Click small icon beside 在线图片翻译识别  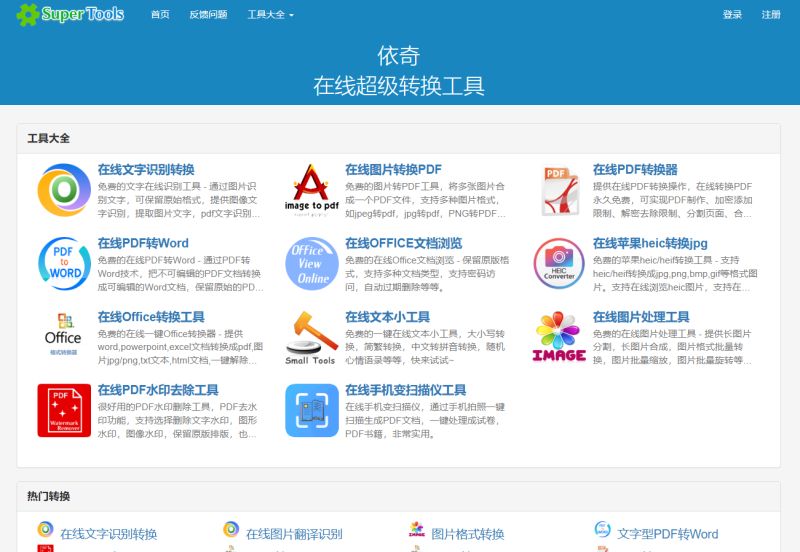click(231, 529)
